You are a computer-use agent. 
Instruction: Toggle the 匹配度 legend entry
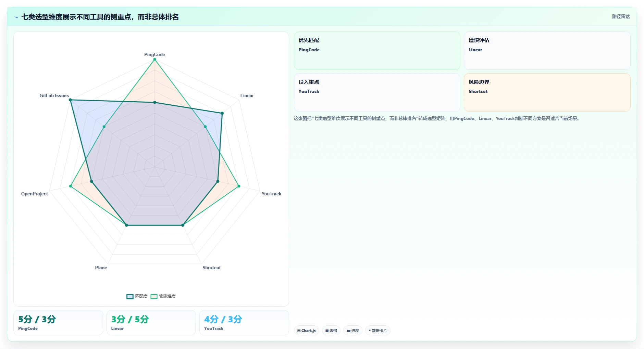click(x=137, y=296)
